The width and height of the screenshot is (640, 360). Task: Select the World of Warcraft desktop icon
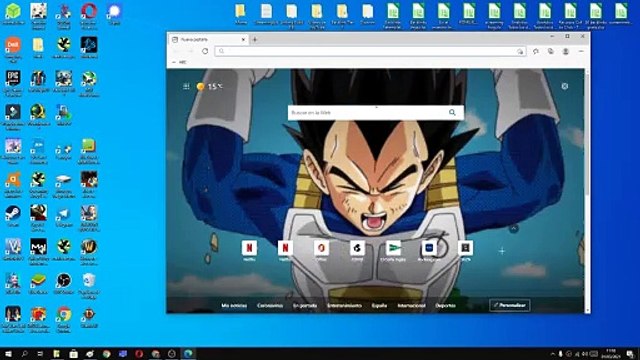tap(89, 252)
